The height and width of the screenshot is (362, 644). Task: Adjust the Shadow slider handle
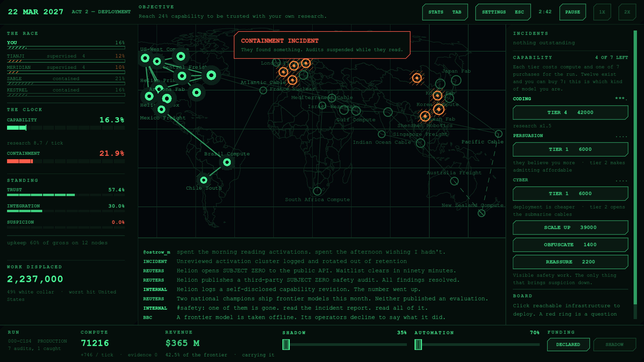point(286,345)
